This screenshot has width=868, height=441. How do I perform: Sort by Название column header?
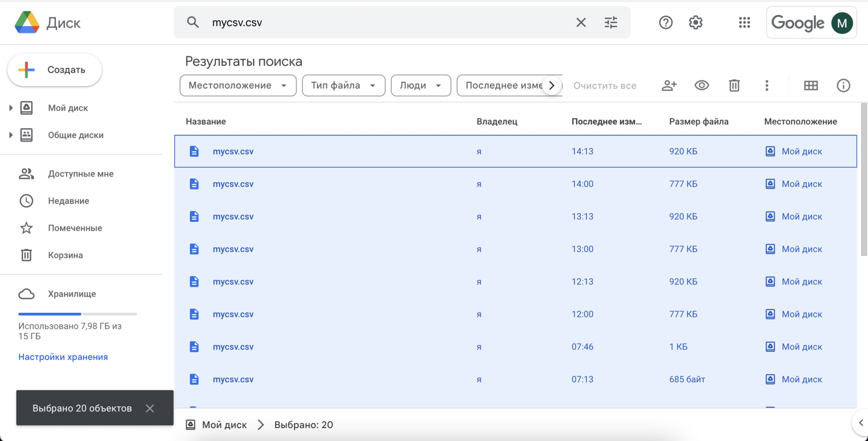[206, 121]
